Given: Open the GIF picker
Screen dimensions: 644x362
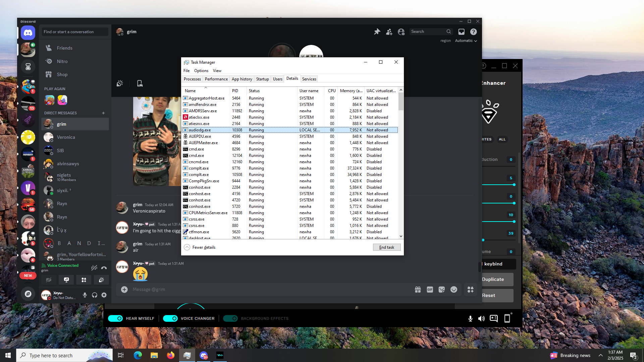Looking at the screenshot, I should tap(430, 290).
